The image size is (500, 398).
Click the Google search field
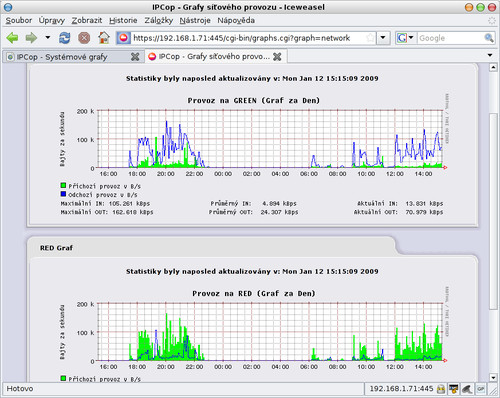(450, 38)
